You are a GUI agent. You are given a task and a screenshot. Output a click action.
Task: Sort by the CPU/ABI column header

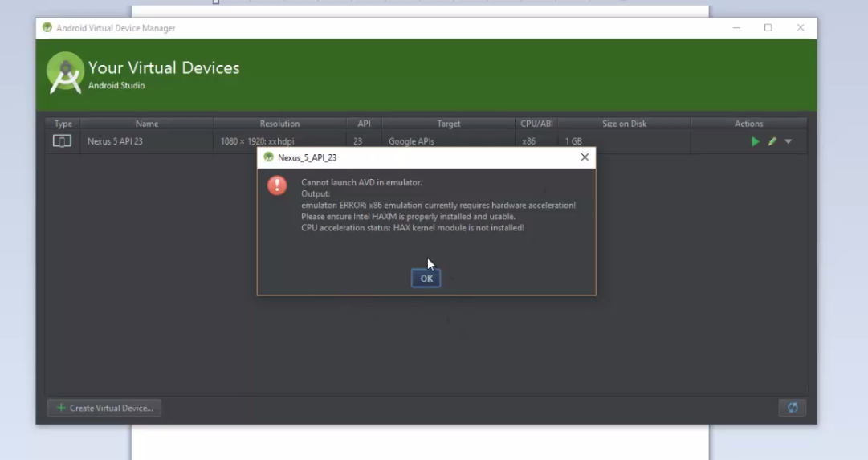point(536,124)
